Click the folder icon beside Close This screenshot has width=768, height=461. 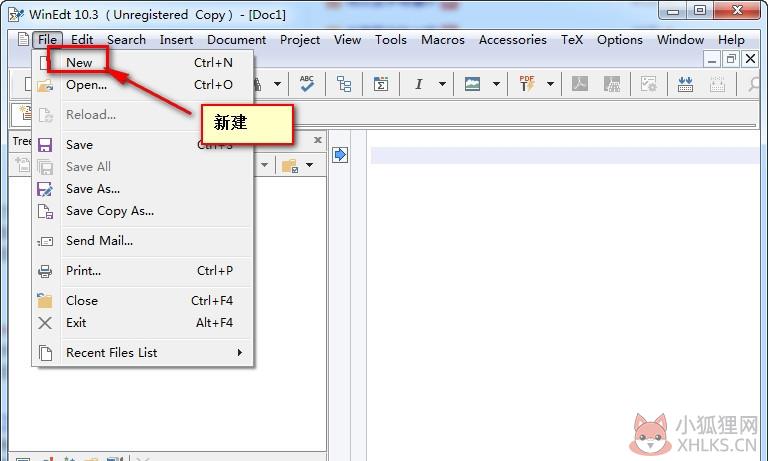pos(45,300)
